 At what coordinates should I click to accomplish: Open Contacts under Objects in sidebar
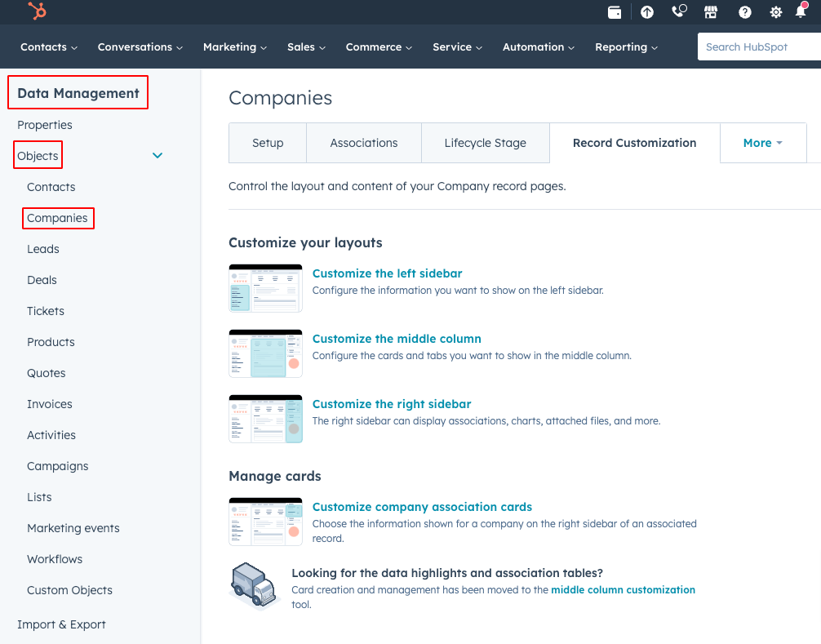point(51,187)
